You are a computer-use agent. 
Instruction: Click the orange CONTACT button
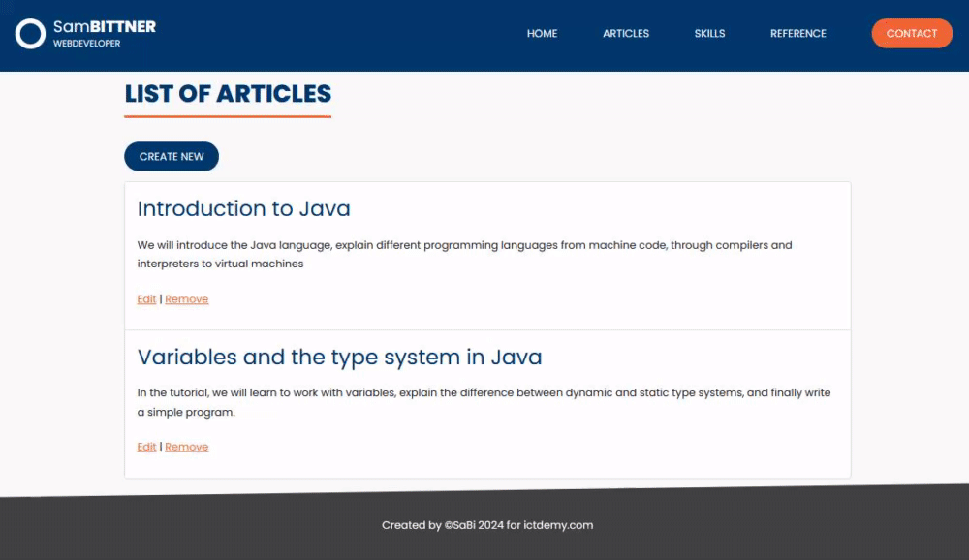[911, 33]
